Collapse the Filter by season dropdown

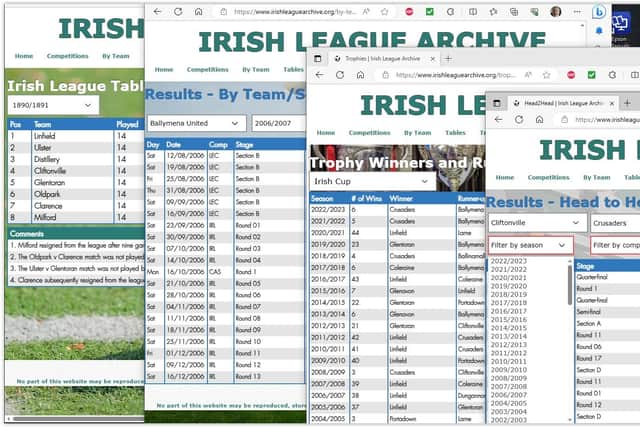coord(531,245)
